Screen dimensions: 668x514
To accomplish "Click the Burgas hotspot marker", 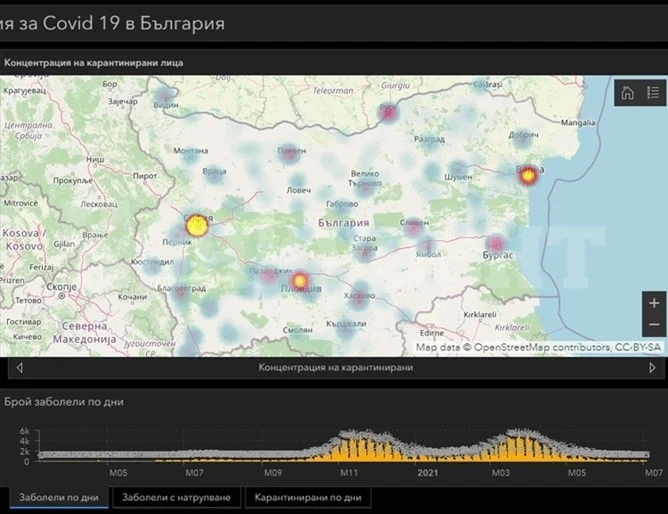I will pyautogui.click(x=496, y=244).
